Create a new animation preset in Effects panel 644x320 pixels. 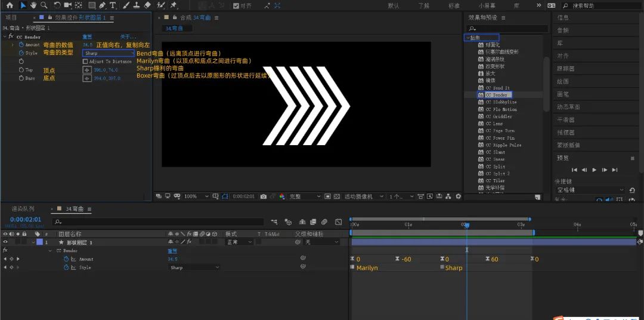pyautogui.click(x=537, y=198)
